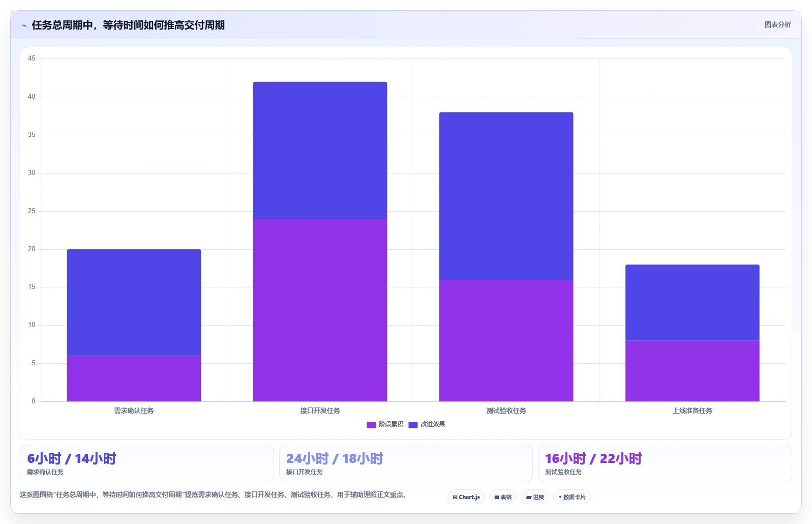This screenshot has height=524, width=812.
Task: Click the 改进效果 legend text
Action: [x=433, y=424]
